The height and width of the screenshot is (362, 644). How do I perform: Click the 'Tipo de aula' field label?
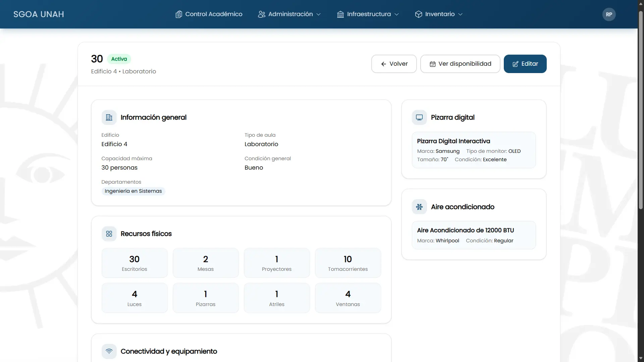click(x=260, y=135)
